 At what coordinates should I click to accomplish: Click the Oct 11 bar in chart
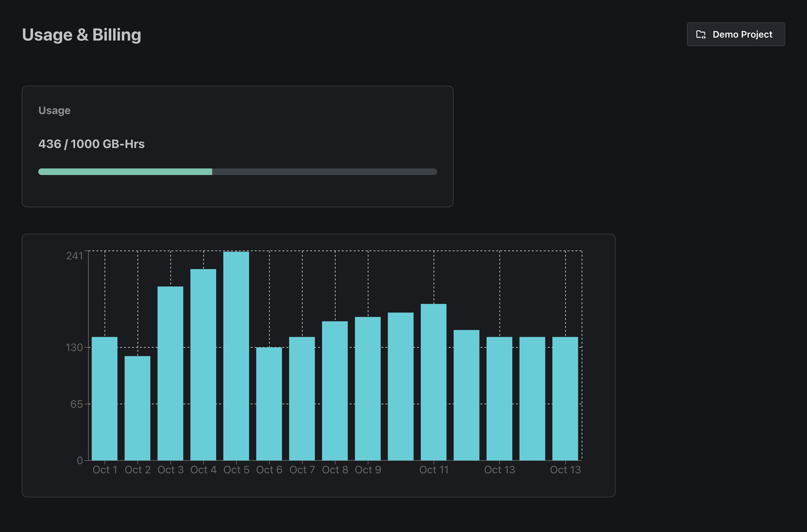pyautogui.click(x=434, y=382)
